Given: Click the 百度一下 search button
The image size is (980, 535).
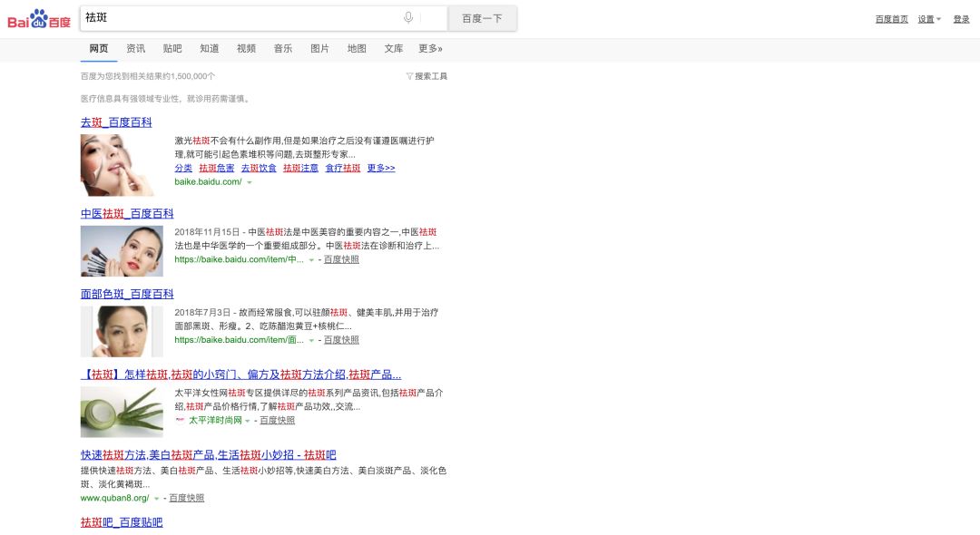Looking at the screenshot, I should click(482, 18).
